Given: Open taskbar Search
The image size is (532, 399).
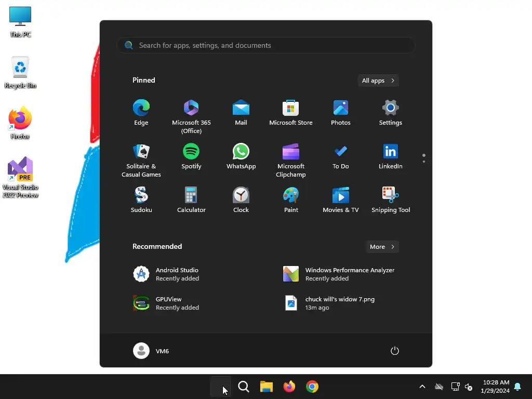Looking at the screenshot, I should coord(244,387).
